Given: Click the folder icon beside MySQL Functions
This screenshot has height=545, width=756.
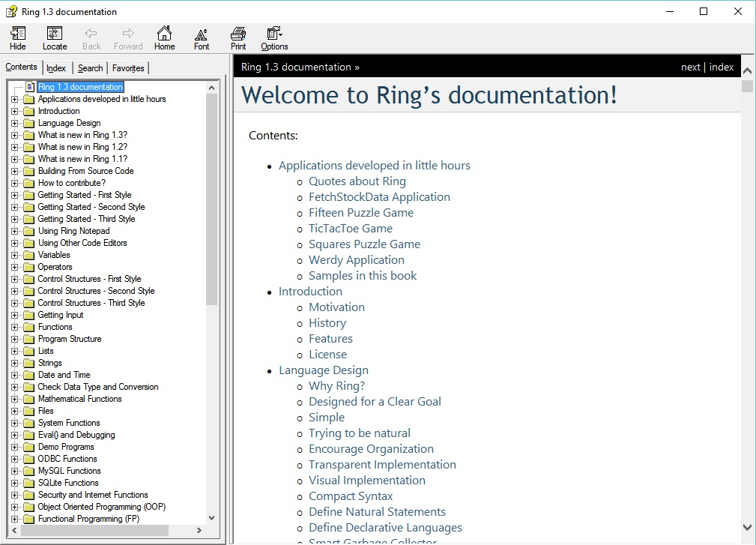Looking at the screenshot, I should tap(29, 472).
